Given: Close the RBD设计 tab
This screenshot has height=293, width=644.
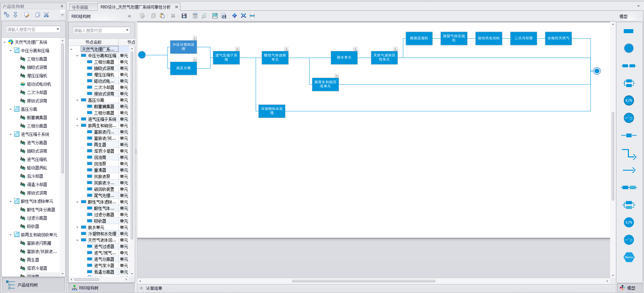Looking at the screenshot, I should tap(176, 7).
